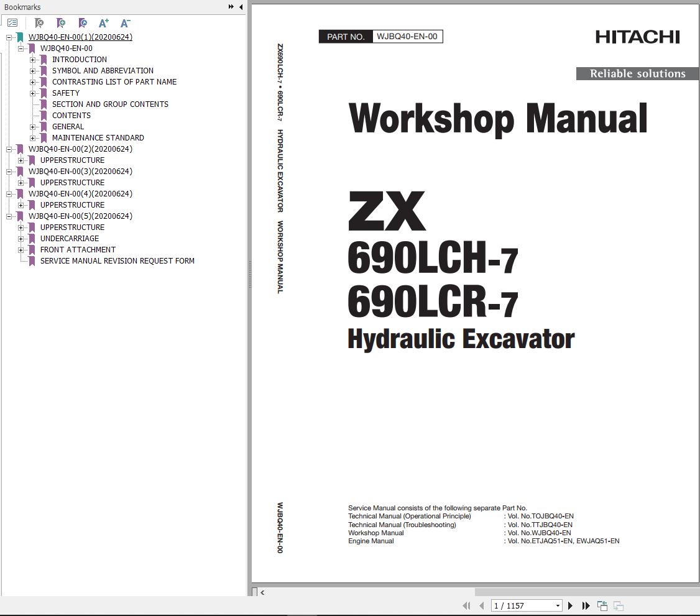This screenshot has width=700, height=616.
Task: Click the delete bookmark icon
Action: [39, 23]
